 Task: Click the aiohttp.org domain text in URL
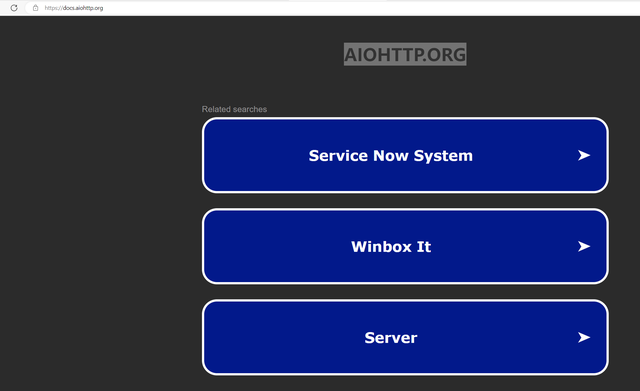coord(89,8)
